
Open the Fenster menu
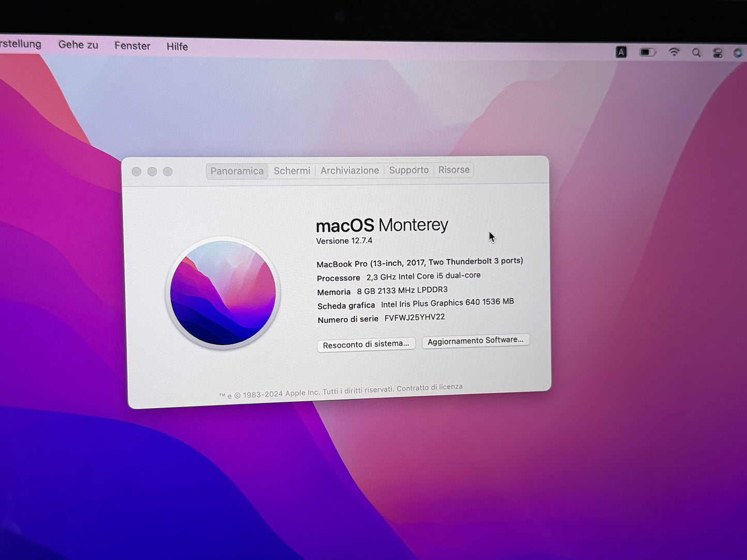tap(132, 46)
